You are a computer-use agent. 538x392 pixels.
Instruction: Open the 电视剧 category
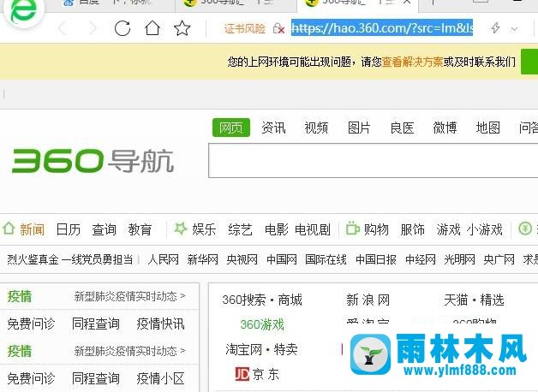pyautogui.click(x=312, y=229)
